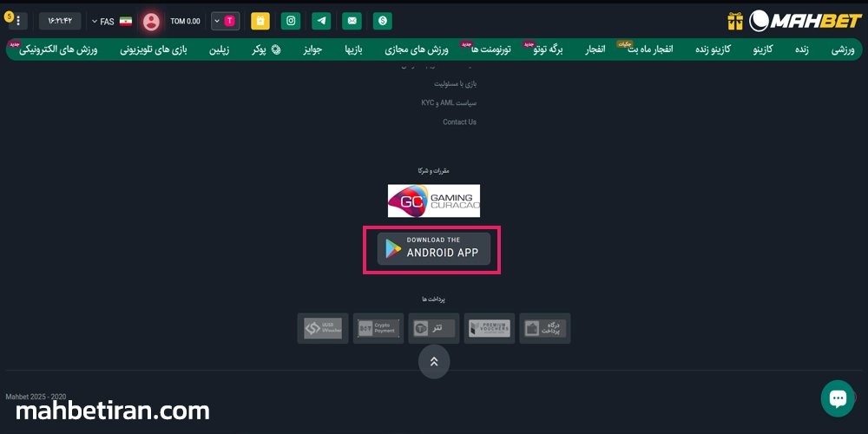Click the Telegram paper plane icon
This screenshot has width=868, height=434.
pyautogui.click(x=321, y=21)
